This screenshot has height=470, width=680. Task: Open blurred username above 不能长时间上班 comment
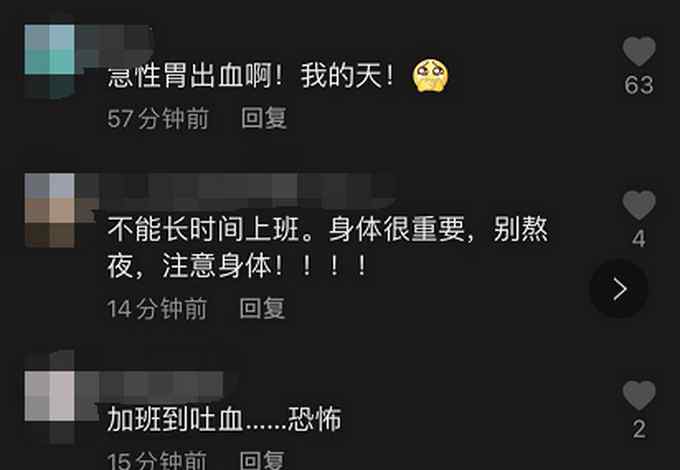click(x=236, y=191)
